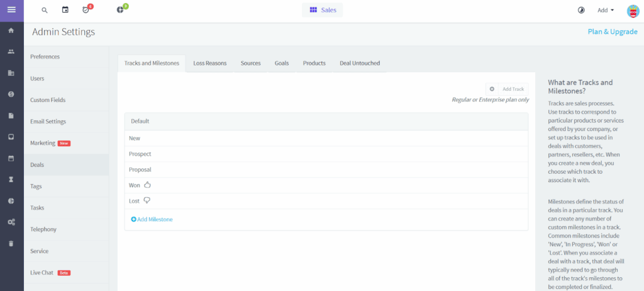Switch to the Loss Reasons tab
Viewport: 644px width, 291px height.
[209, 63]
